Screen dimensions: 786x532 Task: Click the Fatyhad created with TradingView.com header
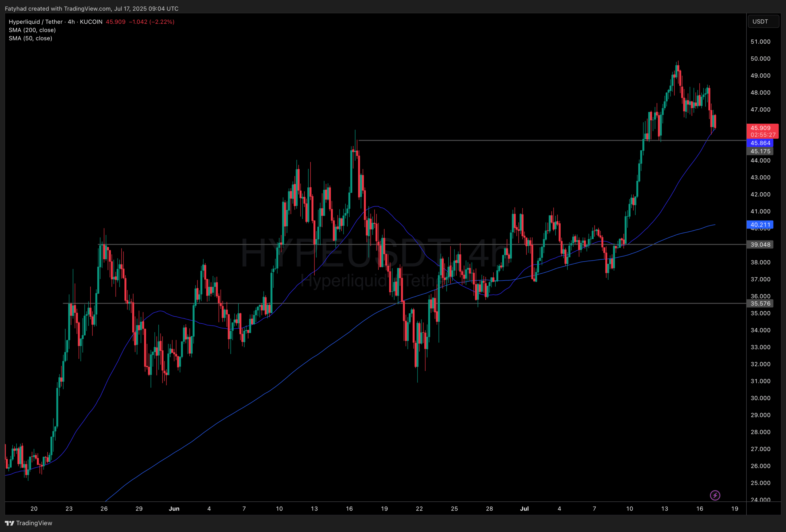tap(91, 9)
